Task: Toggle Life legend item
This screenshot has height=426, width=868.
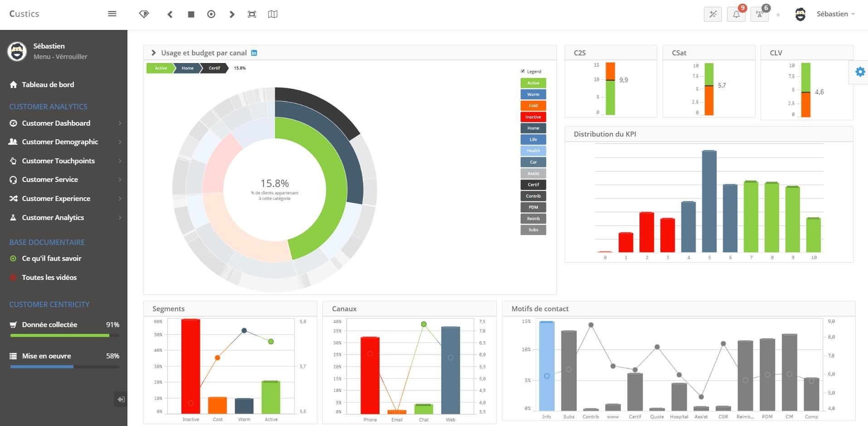Action: 533,139
